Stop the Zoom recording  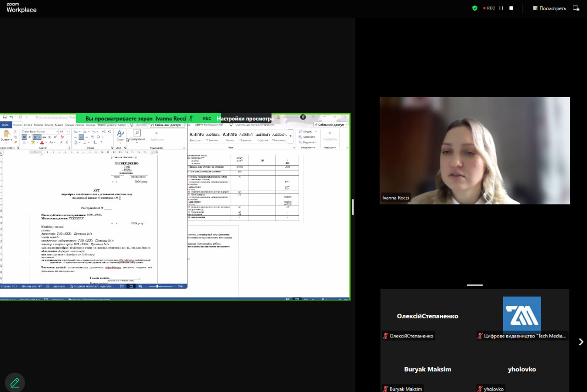point(511,8)
